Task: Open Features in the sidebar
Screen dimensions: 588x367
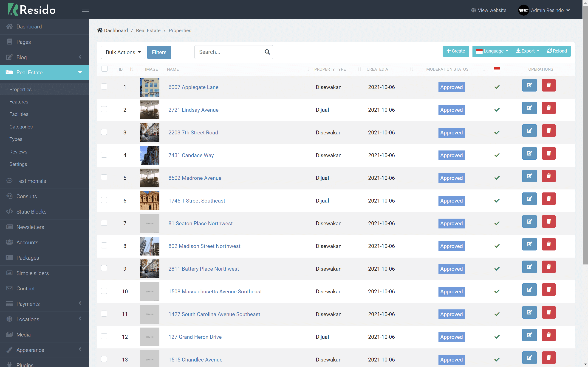Action: [19, 102]
